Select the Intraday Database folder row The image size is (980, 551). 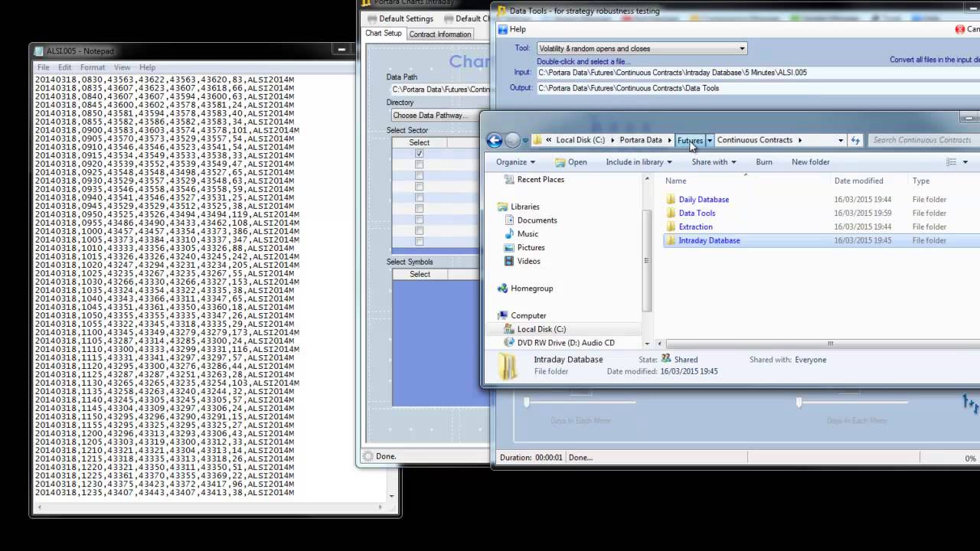(821, 240)
